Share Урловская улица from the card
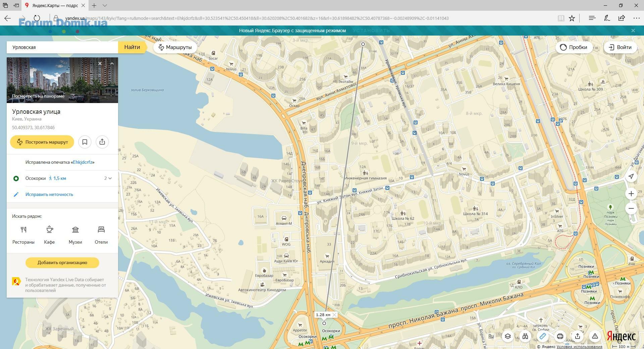Image resolution: width=644 pixels, height=349 pixels. [102, 142]
